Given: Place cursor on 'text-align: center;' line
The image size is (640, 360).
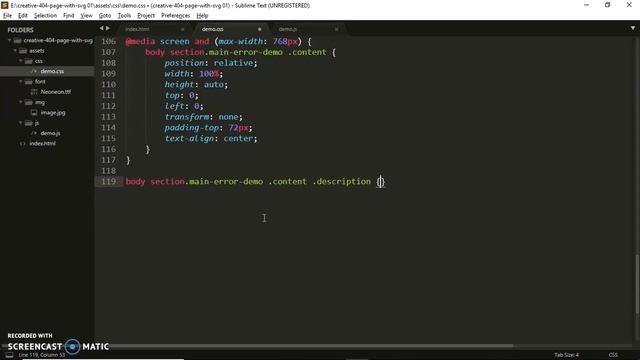Looking at the screenshot, I should (x=211, y=138).
